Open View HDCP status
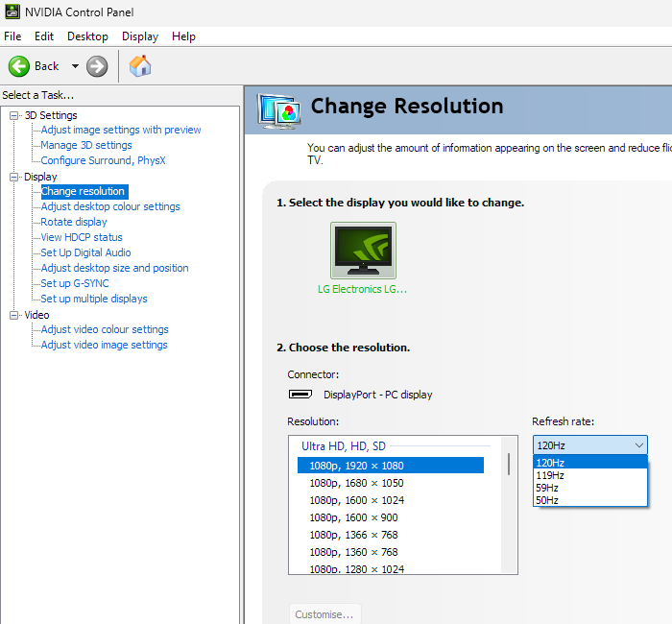 (x=82, y=237)
